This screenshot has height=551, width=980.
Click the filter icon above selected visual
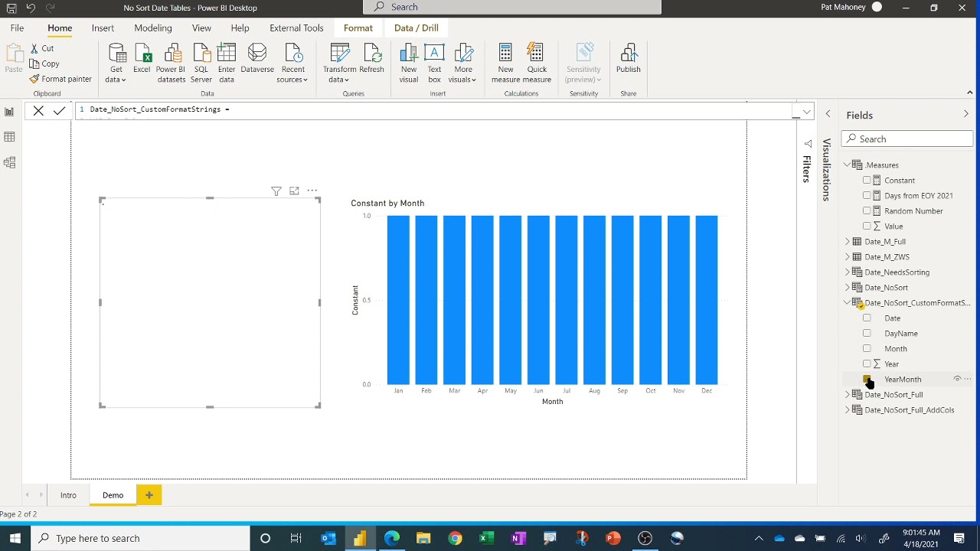click(276, 191)
